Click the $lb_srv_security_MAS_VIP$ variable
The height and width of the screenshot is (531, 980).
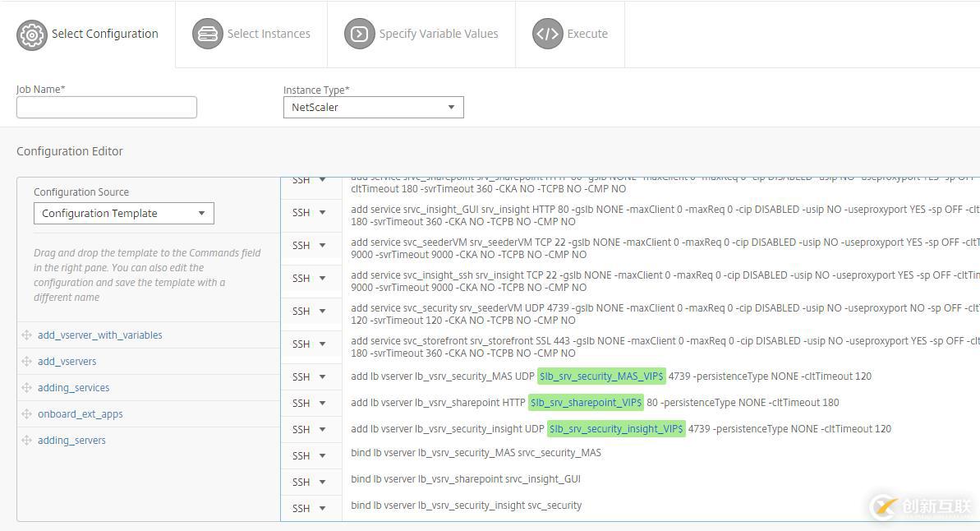tap(601, 376)
